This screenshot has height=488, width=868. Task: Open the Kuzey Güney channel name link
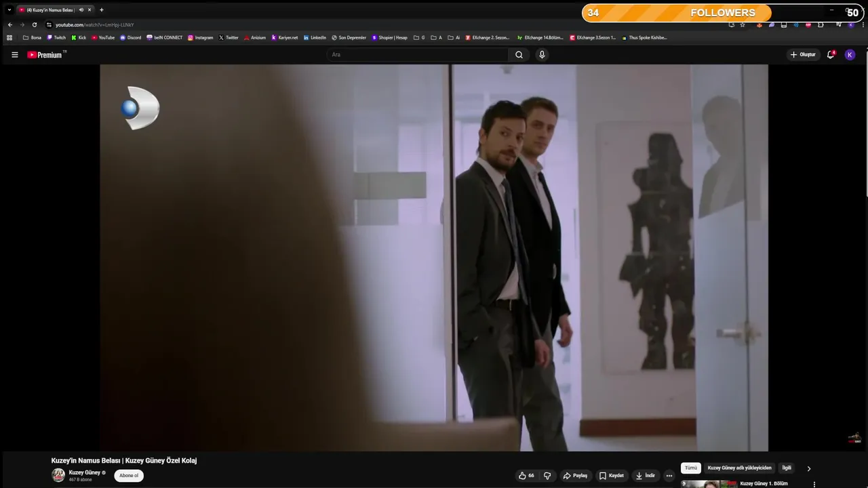tap(85, 472)
